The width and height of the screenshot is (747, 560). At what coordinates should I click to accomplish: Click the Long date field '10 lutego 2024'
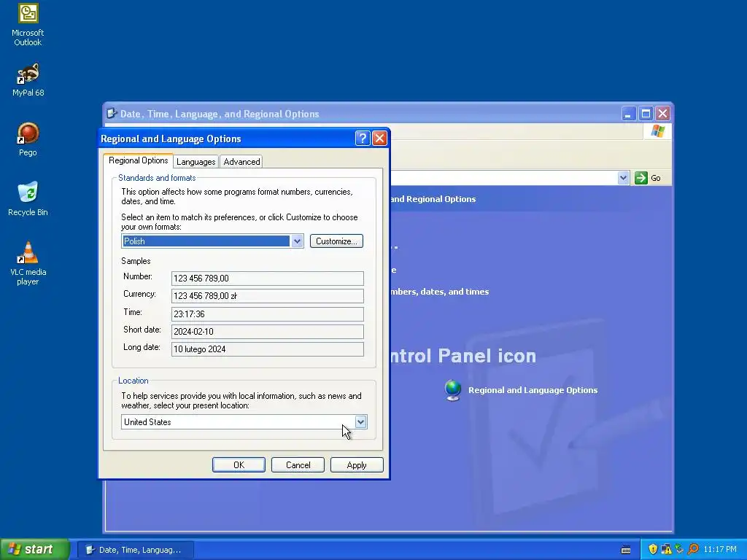tap(267, 349)
